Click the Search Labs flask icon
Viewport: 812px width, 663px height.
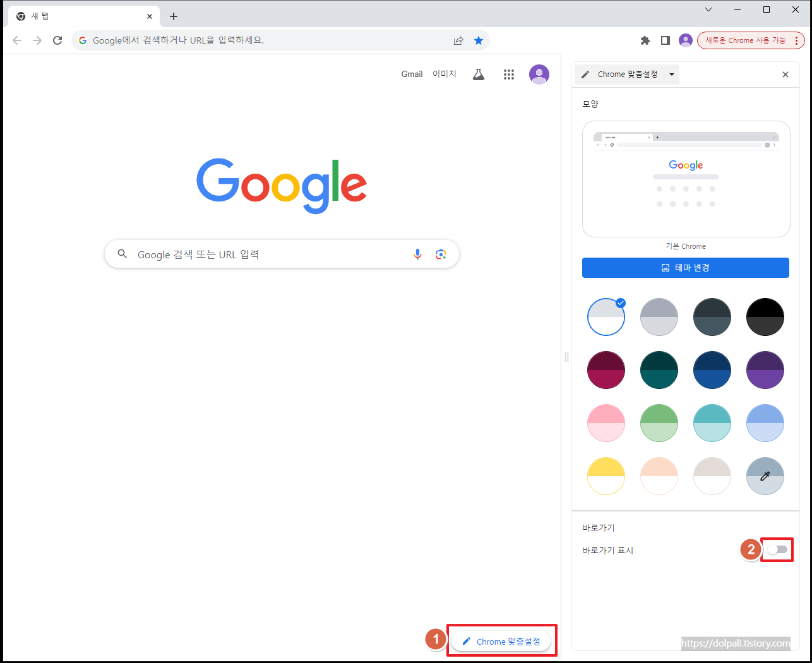click(478, 74)
